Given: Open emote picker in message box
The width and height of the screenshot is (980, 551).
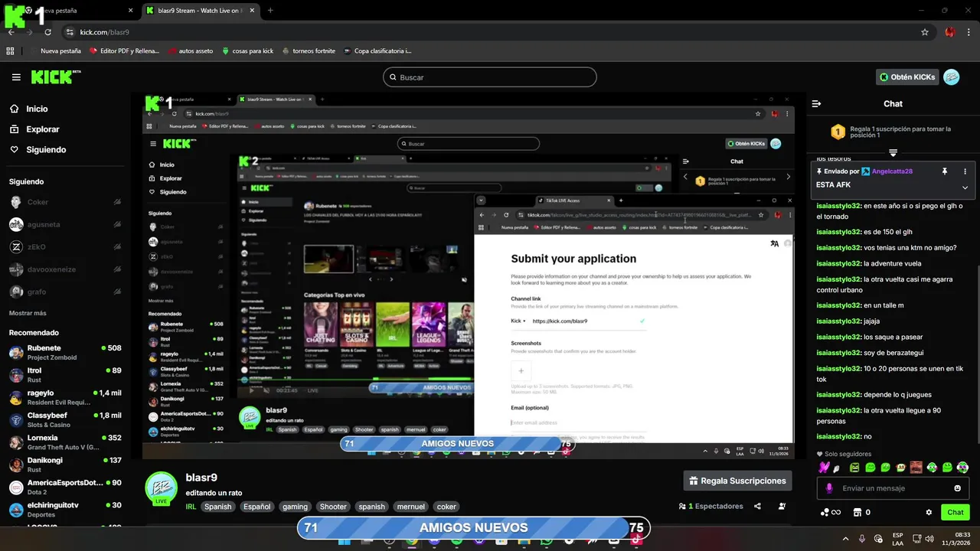Looking at the screenshot, I should coord(957,488).
